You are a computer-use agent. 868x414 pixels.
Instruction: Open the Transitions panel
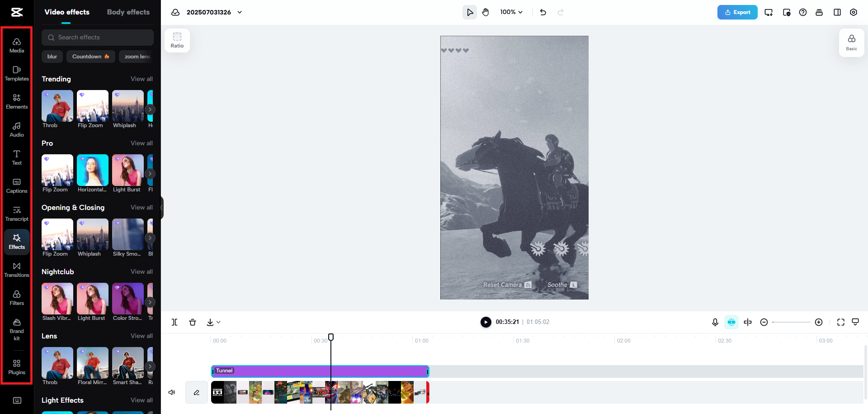point(16,270)
